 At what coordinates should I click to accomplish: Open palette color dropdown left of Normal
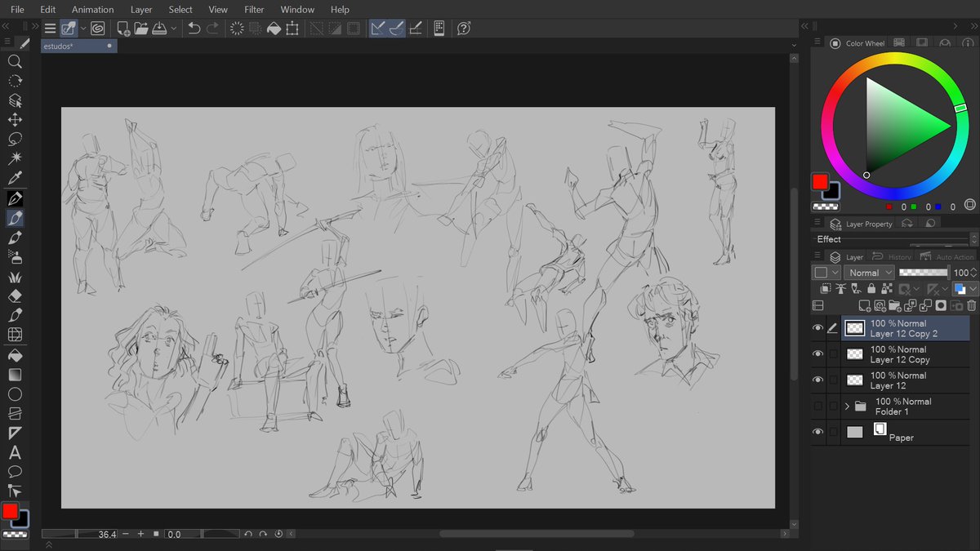click(x=826, y=273)
